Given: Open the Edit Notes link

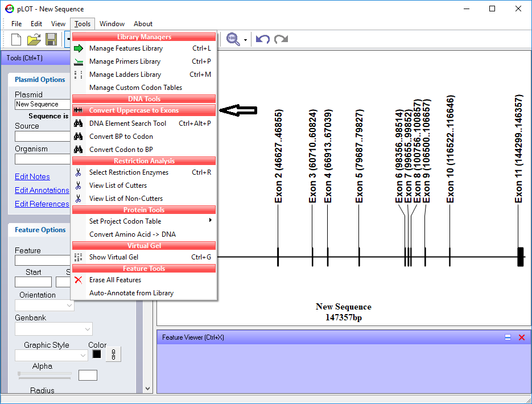Looking at the screenshot, I should [x=32, y=176].
